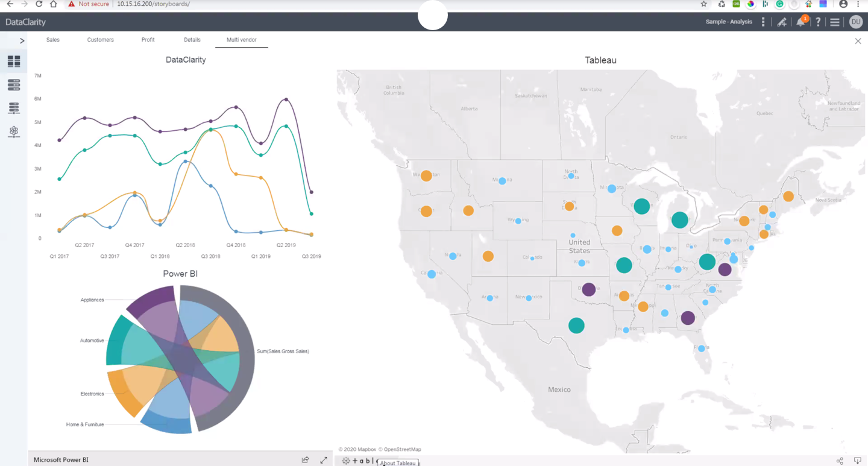Expand the left sidebar with the arrow
868x466 pixels.
[x=22, y=41]
